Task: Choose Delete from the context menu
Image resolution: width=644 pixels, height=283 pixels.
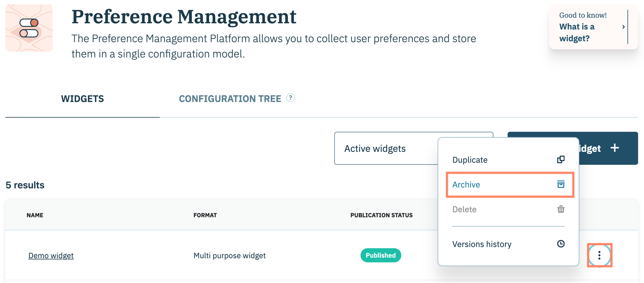Action: click(464, 209)
